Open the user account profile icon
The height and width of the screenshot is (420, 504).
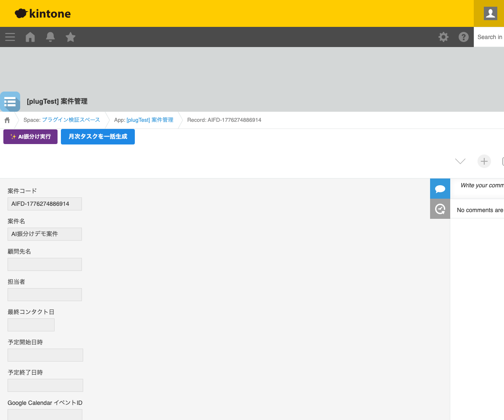[x=490, y=13]
